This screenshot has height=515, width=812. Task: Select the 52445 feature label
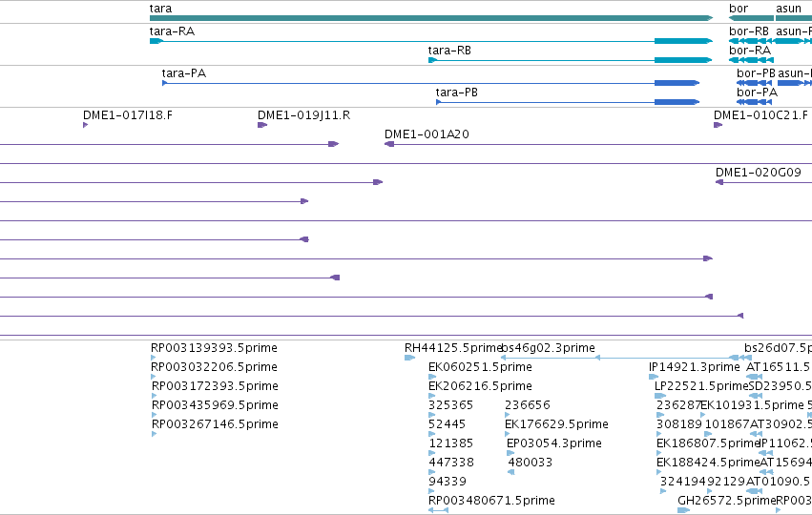click(447, 423)
